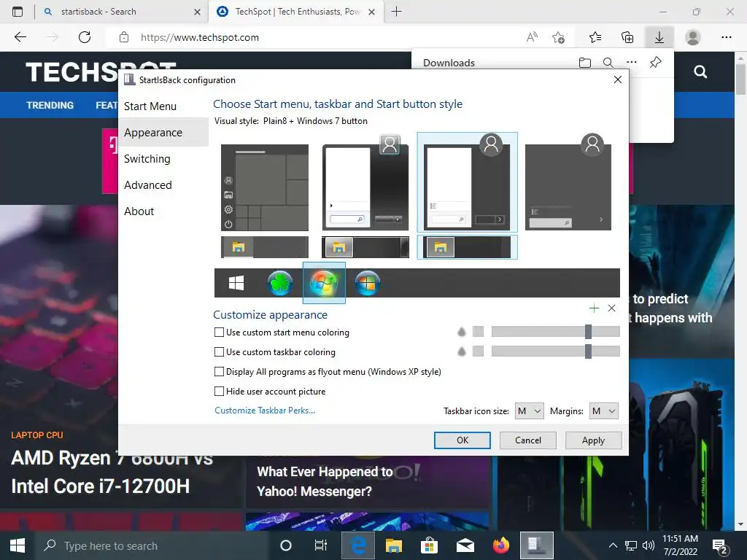Choose the flat Windows 10 taskbar style thumbnail
747x560 pixels.
click(x=265, y=247)
